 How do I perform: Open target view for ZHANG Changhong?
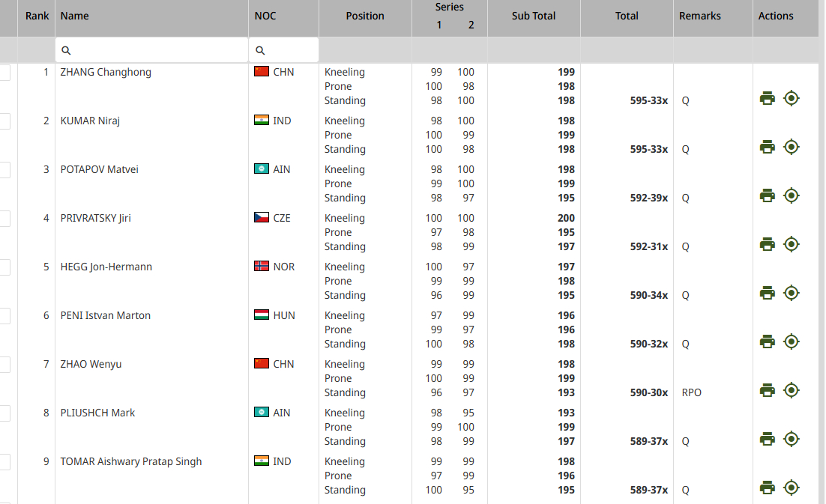(792, 98)
